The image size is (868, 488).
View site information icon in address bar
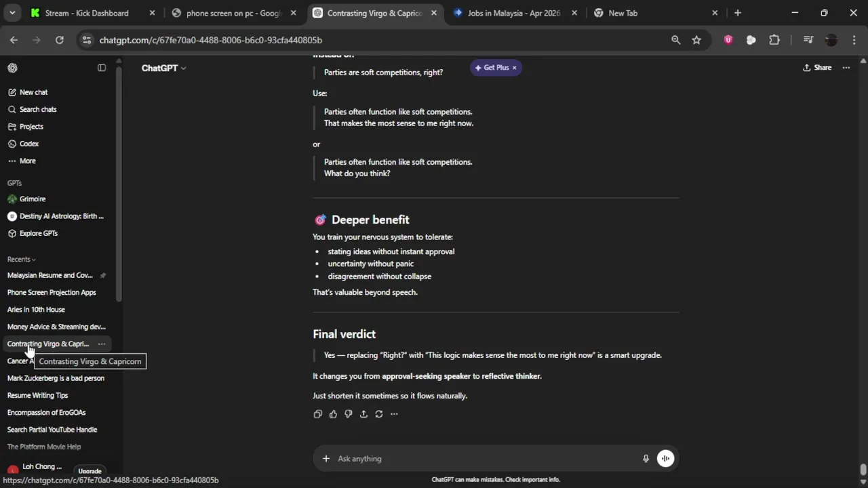click(x=86, y=40)
